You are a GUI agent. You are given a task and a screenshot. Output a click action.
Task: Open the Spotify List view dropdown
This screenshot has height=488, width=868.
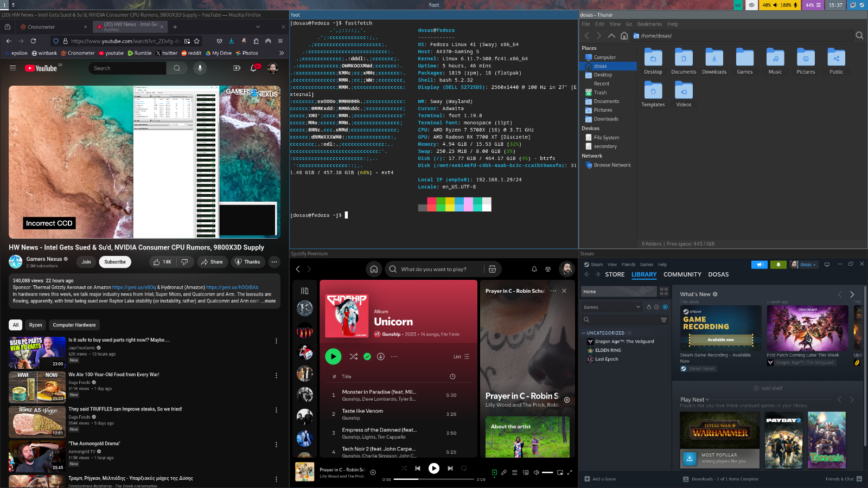click(x=461, y=356)
